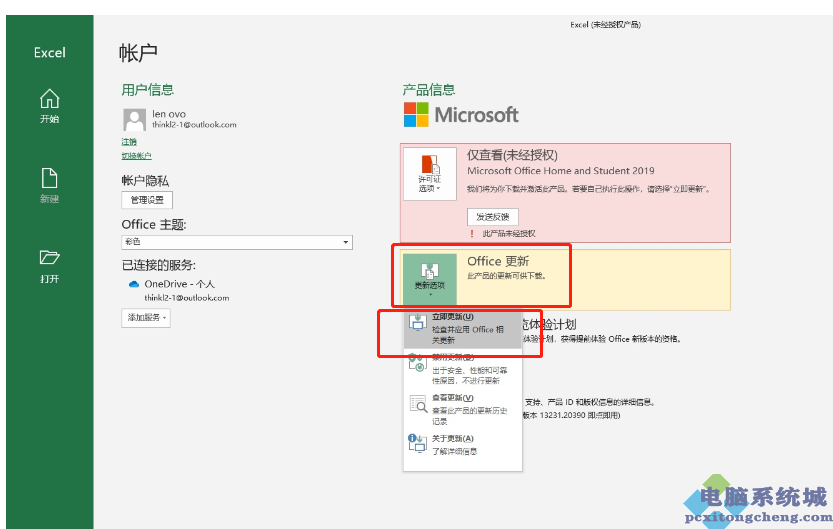Click the 此产品的更新可供下载 message

(506, 276)
